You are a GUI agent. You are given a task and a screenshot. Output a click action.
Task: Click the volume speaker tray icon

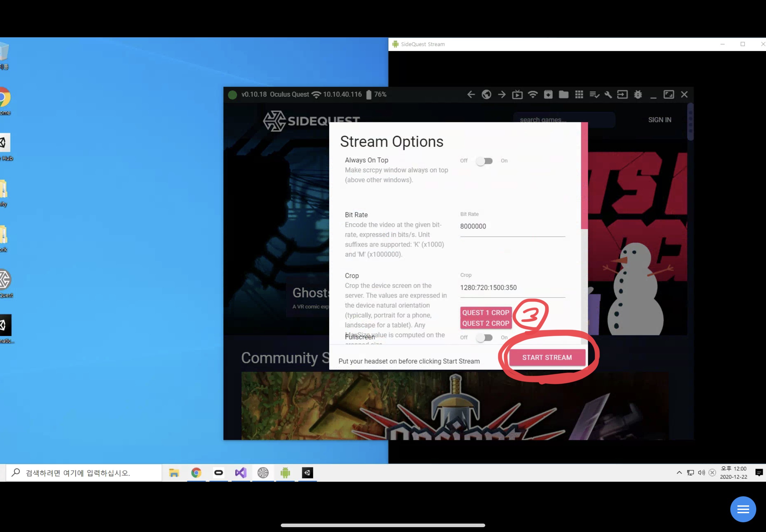pos(701,473)
